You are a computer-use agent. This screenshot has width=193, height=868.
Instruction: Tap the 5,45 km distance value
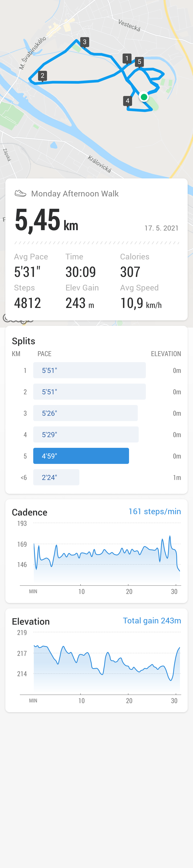point(47,221)
